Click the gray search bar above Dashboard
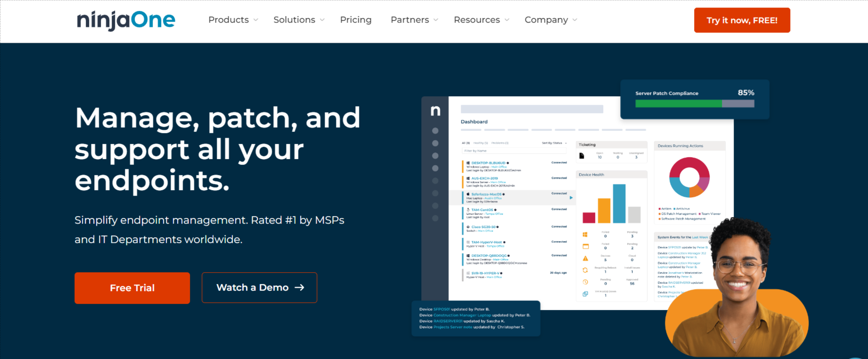868x359 pixels. point(532,109)
